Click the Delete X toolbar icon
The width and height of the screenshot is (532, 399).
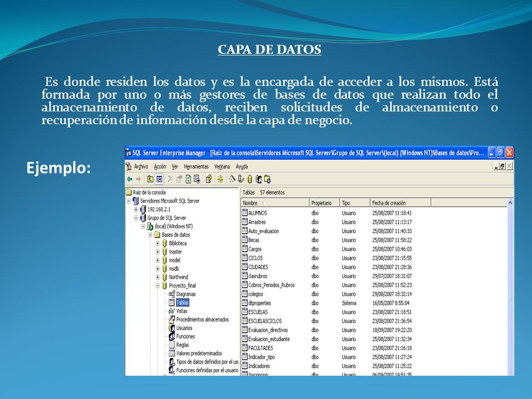(x=170, y=179)
